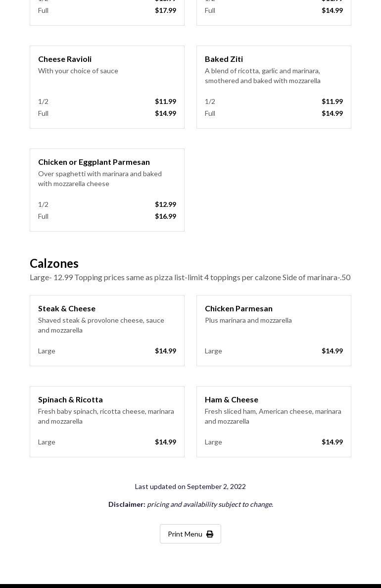
Task: Click the Ham & Cheese calzone title
Action: point(232,399)
